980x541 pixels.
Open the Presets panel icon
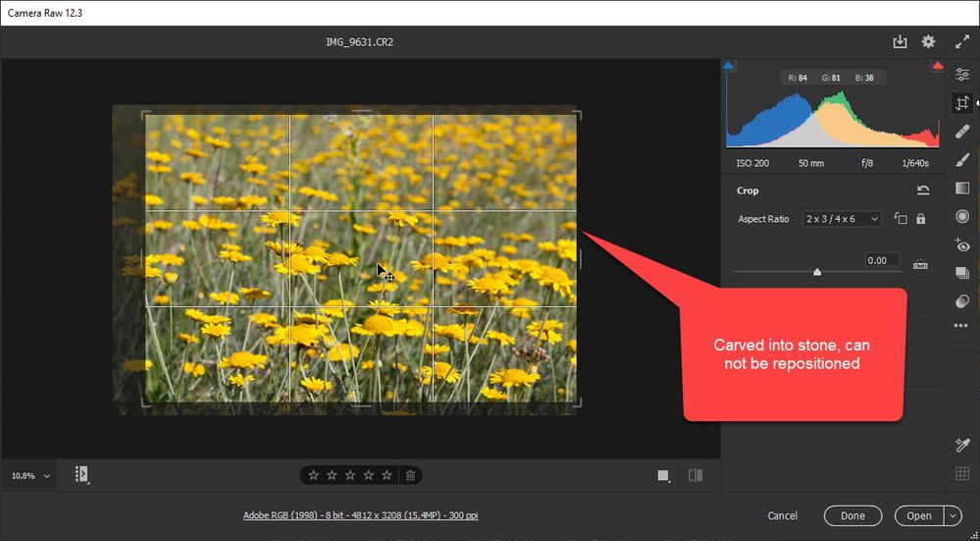point(962,301)
